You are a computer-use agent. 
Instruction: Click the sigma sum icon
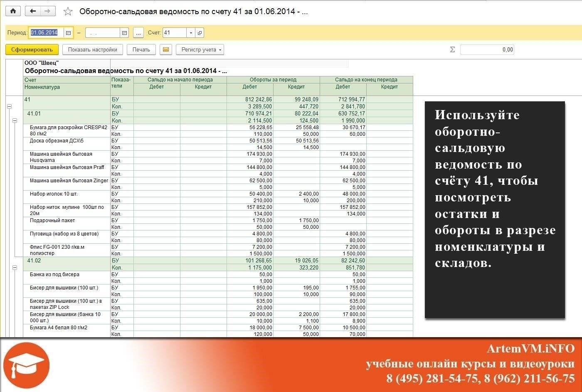(452, 49)
